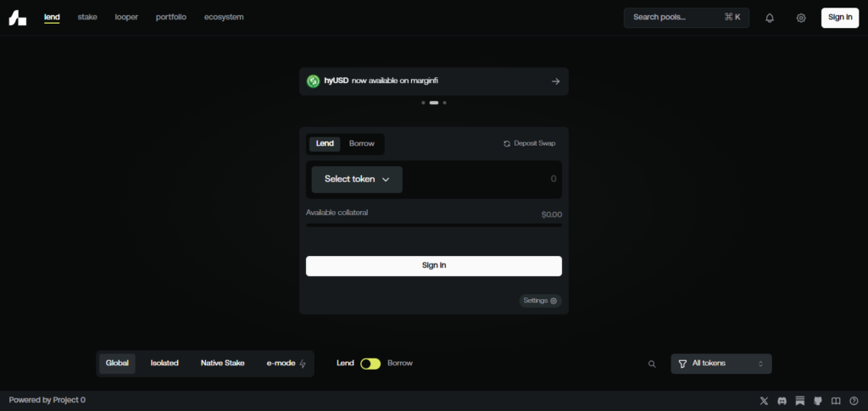868x411 pixels.
Task: Enable the e-mode filter
Action: pos(286,364)
